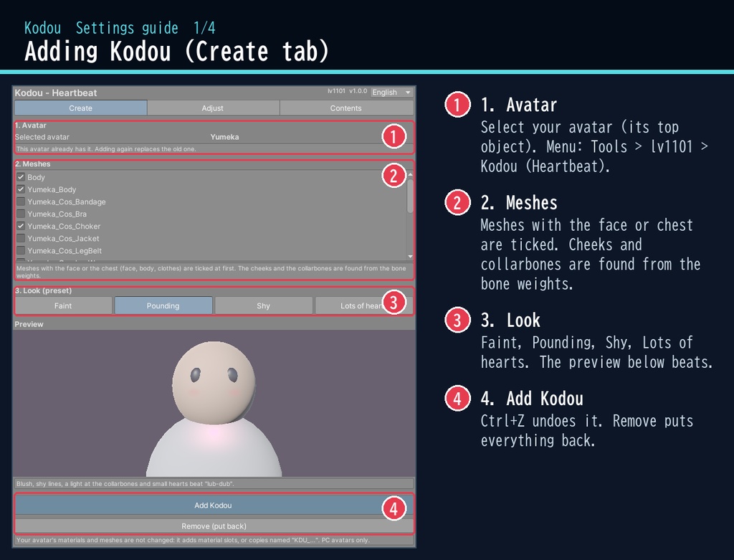Choose the Faint look preset
734x560 pixels.
point(63,305)
